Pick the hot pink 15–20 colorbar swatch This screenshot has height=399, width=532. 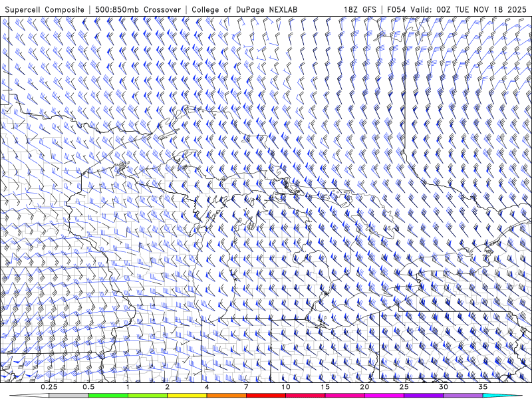click(x=344, y=396)
